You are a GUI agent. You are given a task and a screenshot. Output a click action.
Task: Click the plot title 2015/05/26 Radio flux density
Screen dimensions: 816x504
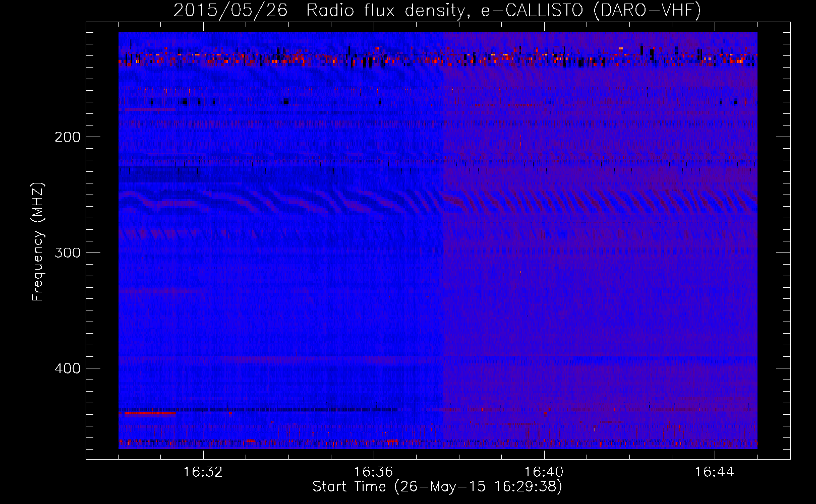tap(437, 10)
